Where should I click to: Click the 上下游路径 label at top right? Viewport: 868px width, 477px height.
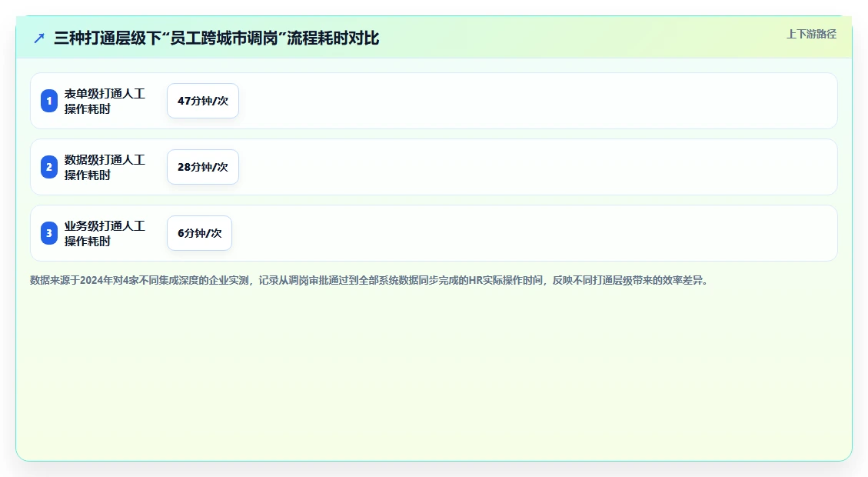pyautogui.click(x=811, y=35)
